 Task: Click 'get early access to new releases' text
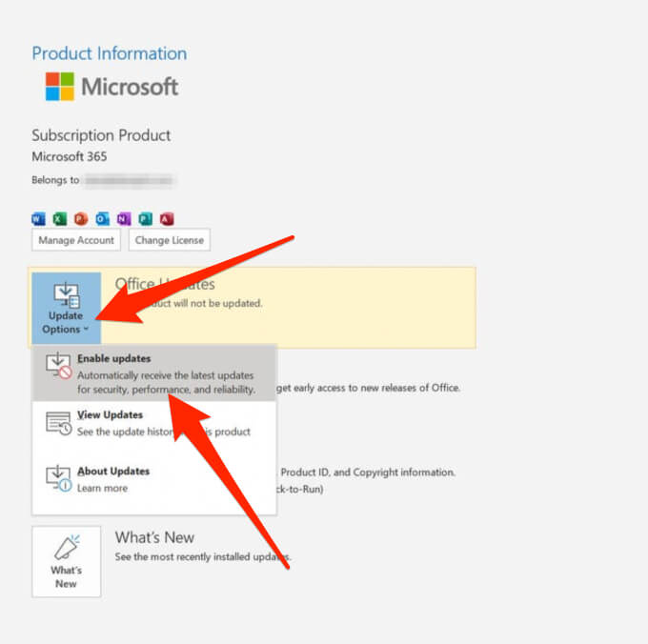point(368,388)
